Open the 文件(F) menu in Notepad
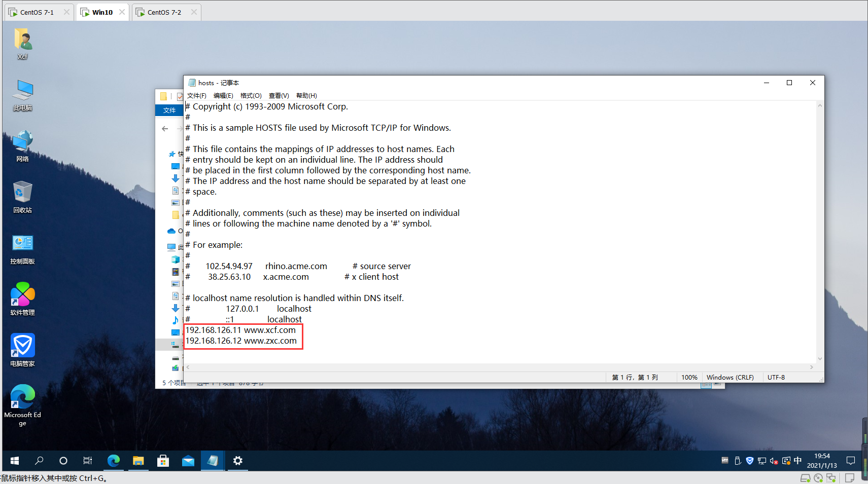868x484 pixels. (197, 96)
